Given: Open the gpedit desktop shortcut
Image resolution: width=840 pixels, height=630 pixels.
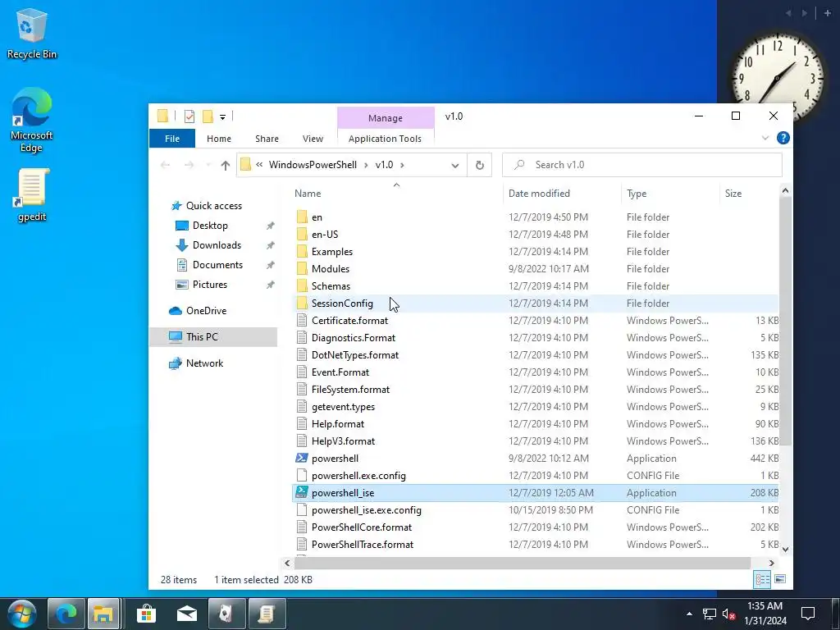Looking at the screenshot, I should point(32,195).
